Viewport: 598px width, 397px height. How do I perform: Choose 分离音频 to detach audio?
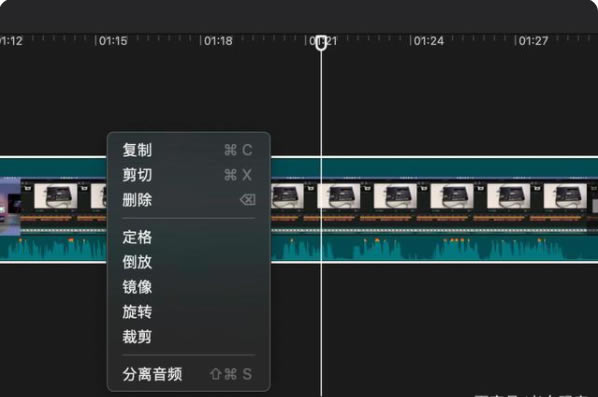tap(189, 374)
